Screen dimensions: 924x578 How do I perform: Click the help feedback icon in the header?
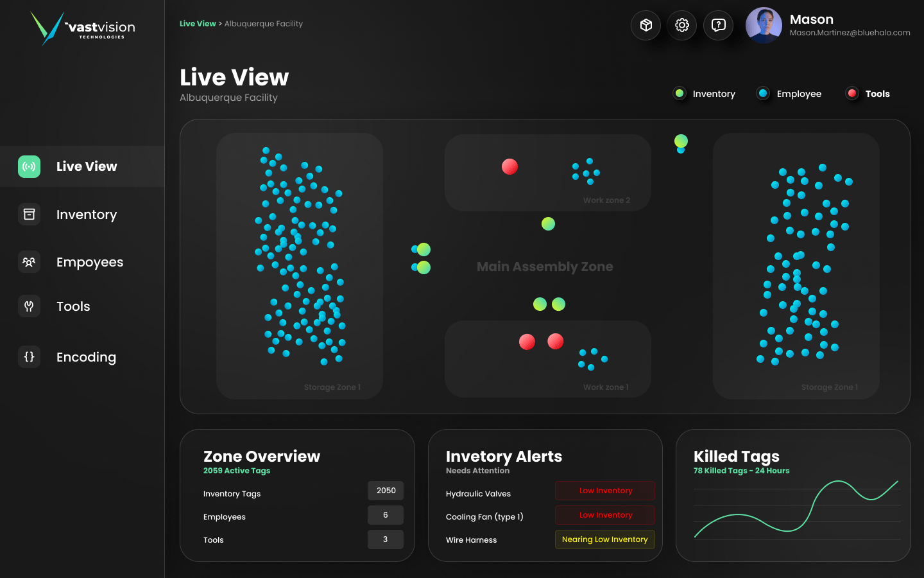point(718,25)
